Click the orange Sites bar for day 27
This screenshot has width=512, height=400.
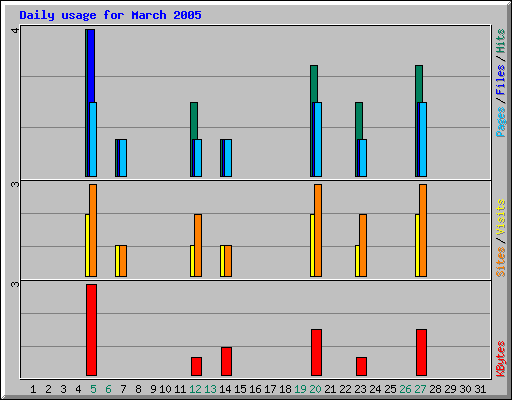(x=423, y=230)
